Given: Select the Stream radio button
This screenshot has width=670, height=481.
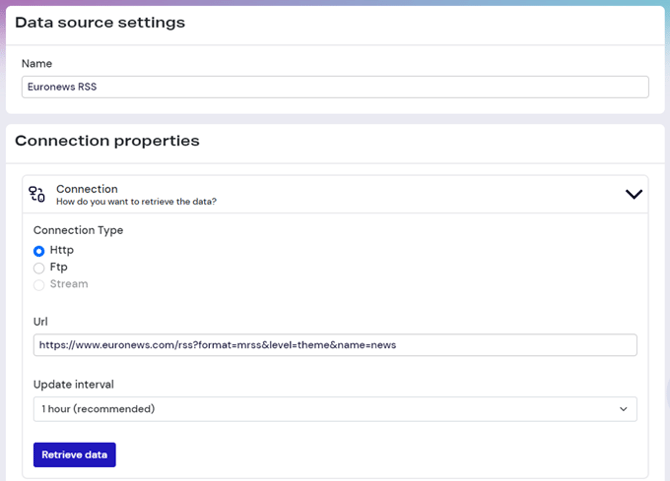Looking at the screenshot, I should 39,285.
